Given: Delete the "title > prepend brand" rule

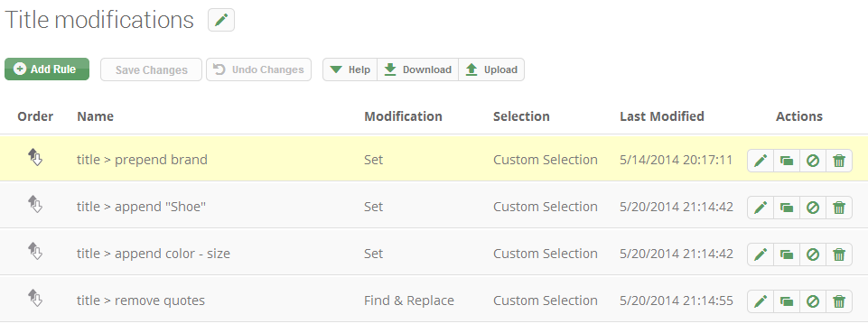Looking at the screenshot, I should 839,161.
